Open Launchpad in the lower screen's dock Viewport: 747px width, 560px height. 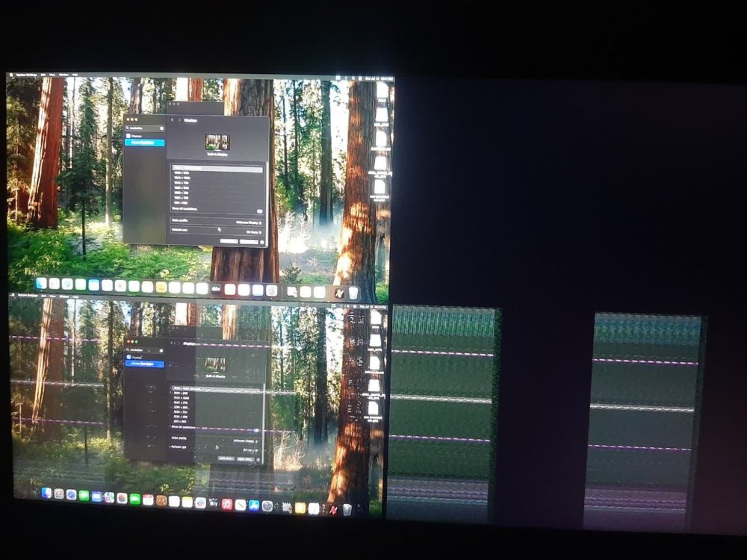click(58, 494)
